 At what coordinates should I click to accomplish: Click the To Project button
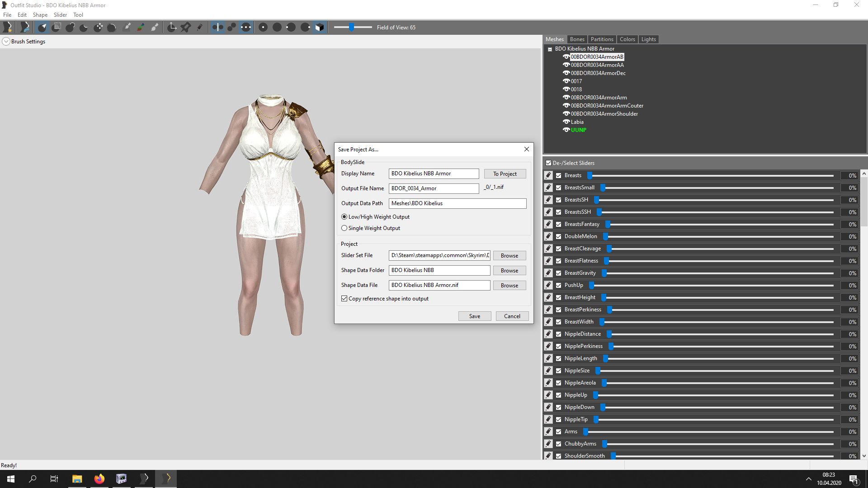point(505,174)
